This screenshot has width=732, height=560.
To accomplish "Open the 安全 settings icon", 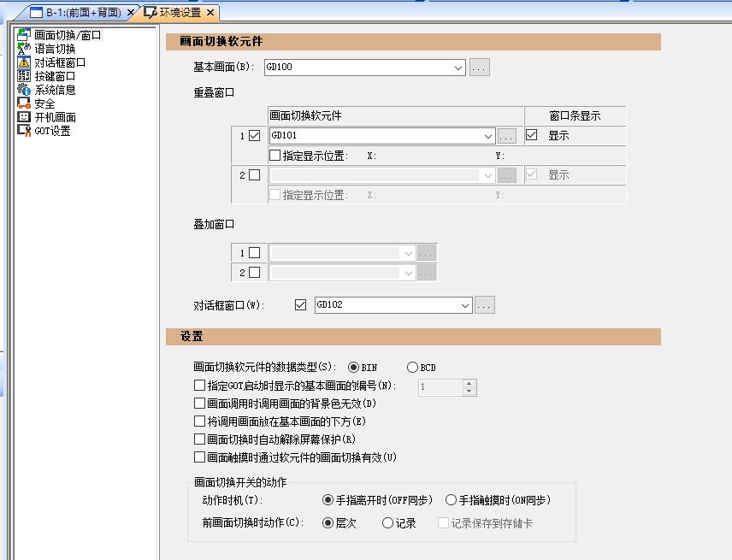I will [24, 103].
